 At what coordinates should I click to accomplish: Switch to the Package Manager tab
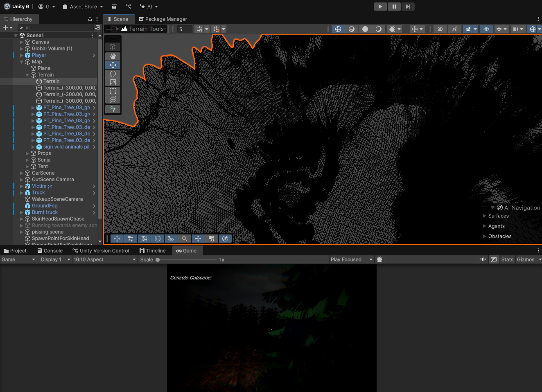click(x=163, y=19)
